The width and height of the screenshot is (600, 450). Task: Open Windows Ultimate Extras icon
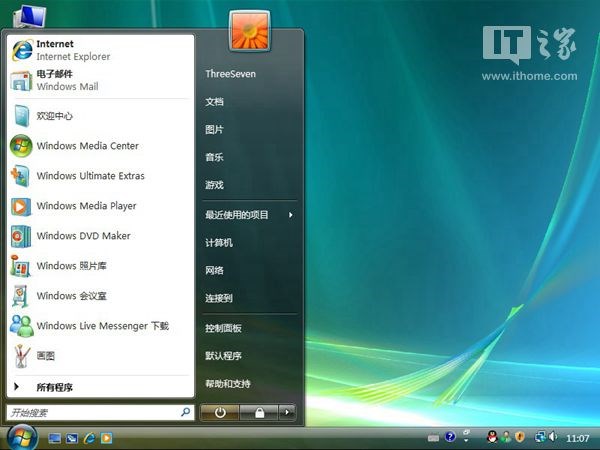coord(21,176)
